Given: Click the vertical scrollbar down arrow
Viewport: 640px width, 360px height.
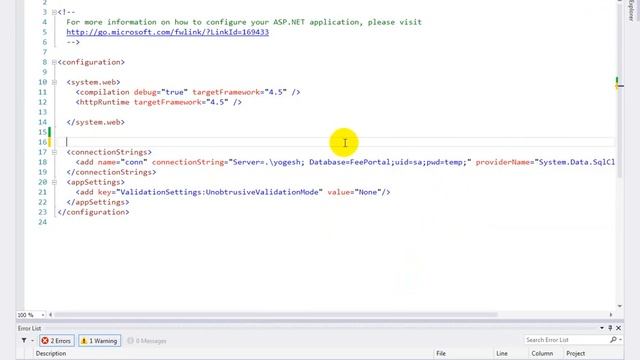Looking at the screenshot, I should click(620, 306).
